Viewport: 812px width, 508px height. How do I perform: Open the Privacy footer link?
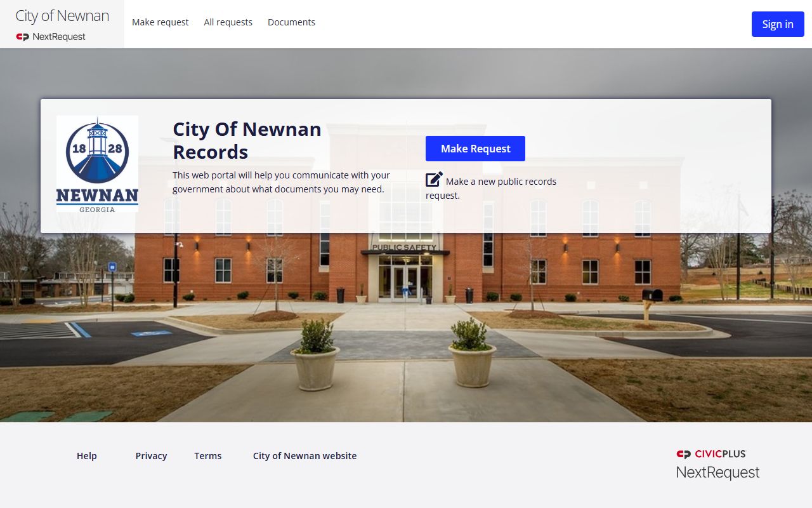coord(151,456)
